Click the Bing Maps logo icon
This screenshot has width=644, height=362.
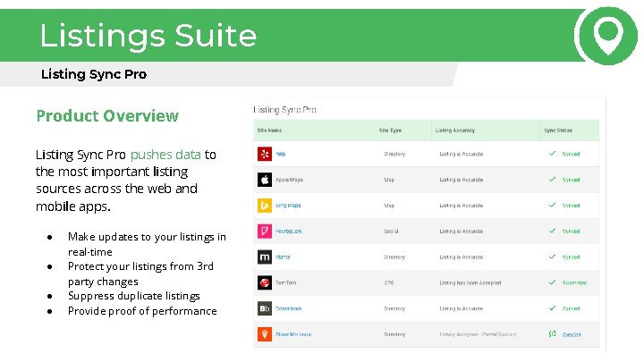(265, 206)
